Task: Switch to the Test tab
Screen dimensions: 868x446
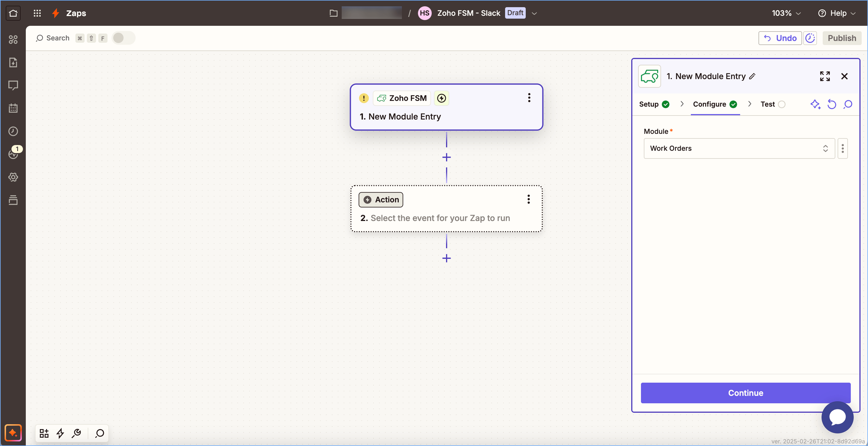Action: pos(767,104)
